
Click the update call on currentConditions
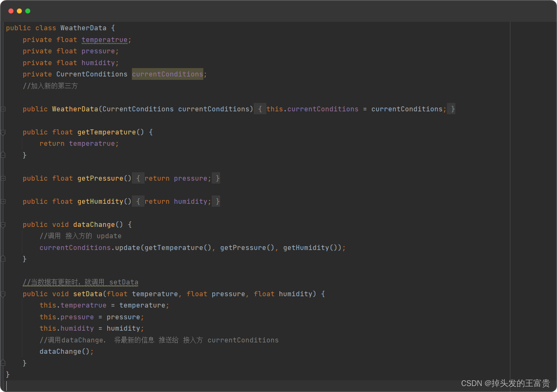click(128, 248)
